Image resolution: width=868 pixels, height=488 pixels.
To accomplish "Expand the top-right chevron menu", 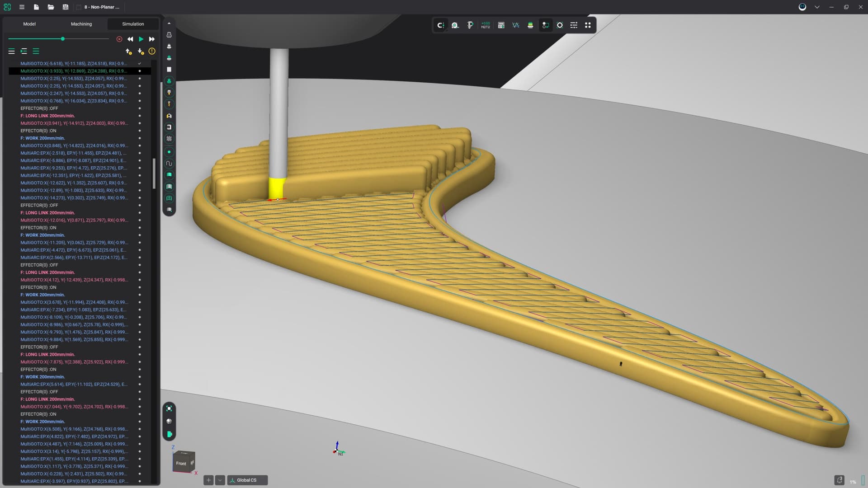I will tap(817, 7).
